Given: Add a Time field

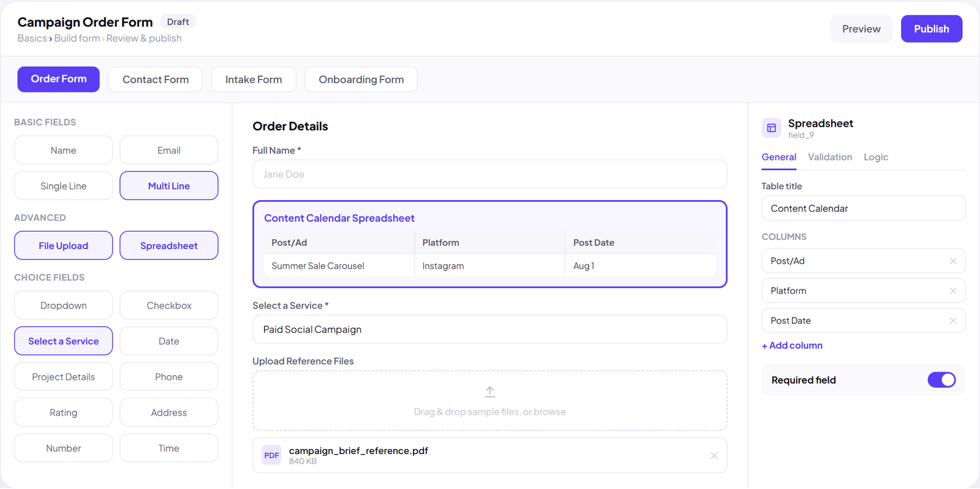Looking at the screenshot, I should click(169, 448).
